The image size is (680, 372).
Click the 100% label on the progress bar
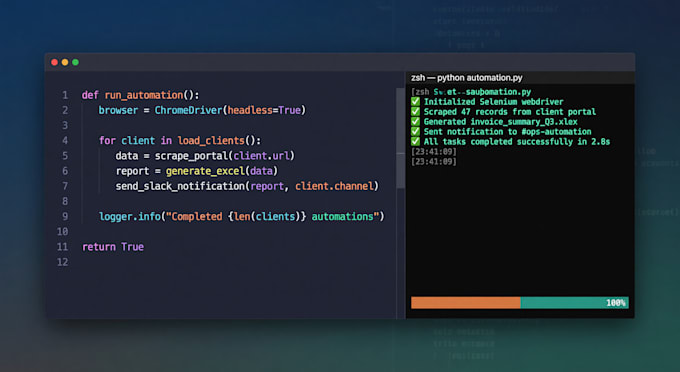pyautogui.click(x=616, y=303)
